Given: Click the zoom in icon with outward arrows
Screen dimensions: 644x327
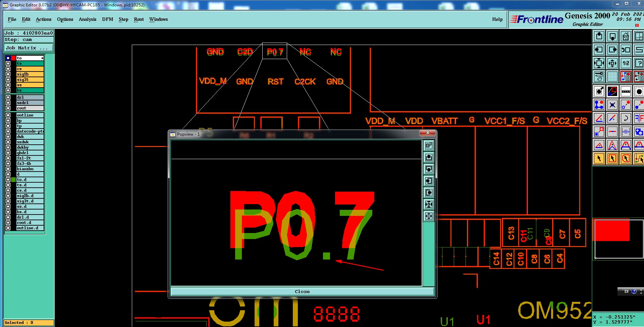Looking at the screenshot, I should click(x=599, y=63).
